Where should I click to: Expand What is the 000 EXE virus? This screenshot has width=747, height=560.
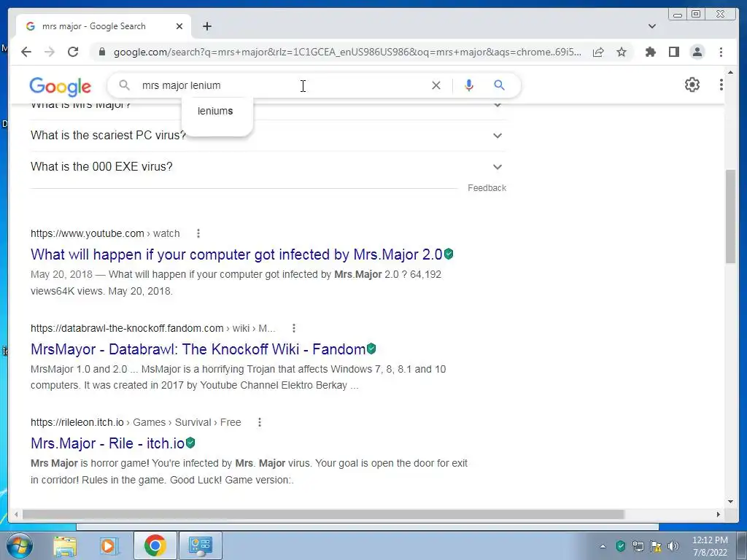[x=268, y=167]
